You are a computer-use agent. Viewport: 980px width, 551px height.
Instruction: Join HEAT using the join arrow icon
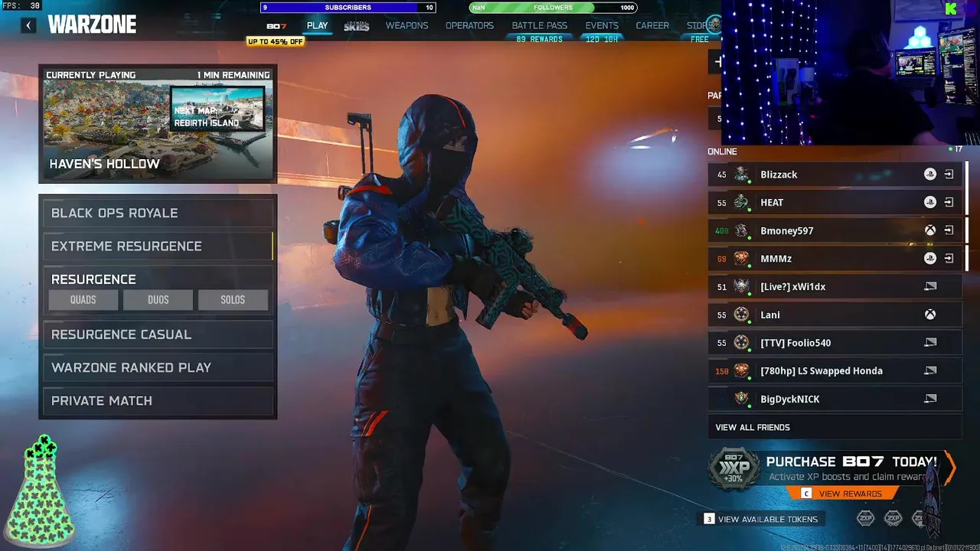pos(949,203)
